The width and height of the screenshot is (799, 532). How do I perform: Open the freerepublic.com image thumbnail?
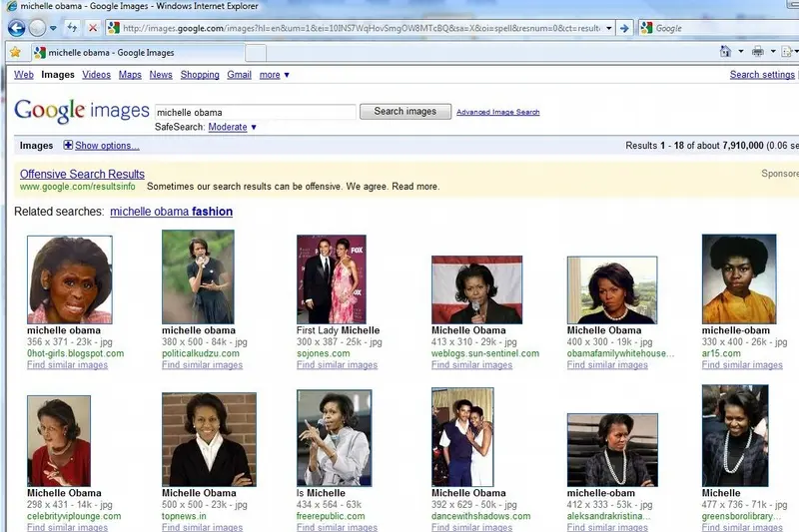(334, 438)
